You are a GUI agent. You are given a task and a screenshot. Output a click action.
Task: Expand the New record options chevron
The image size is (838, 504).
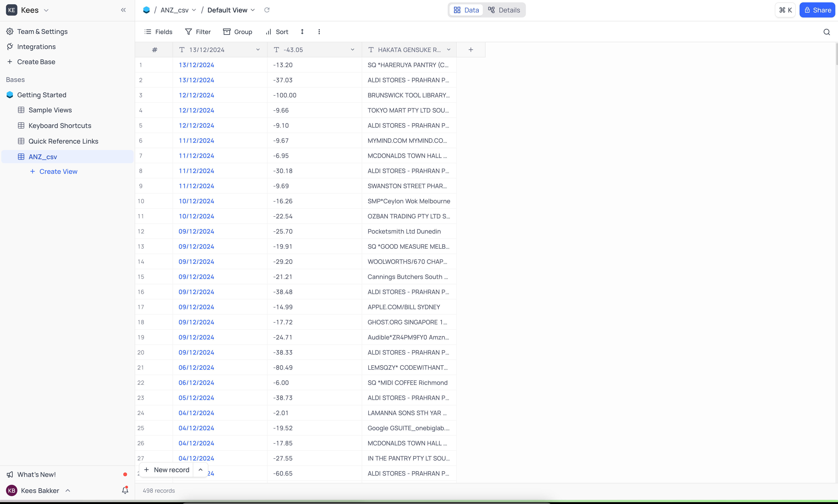pyautogui.click(x=200, y=470)
